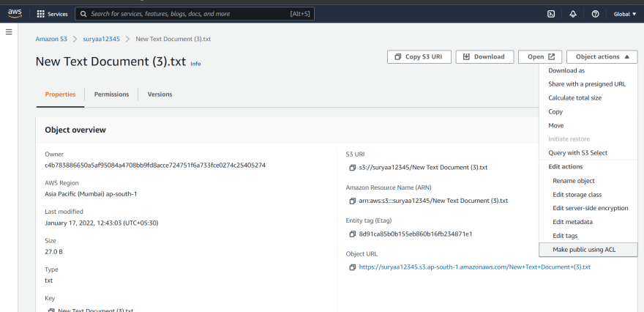Copy the Amazon Resource Name icon
This screenshot has width=644, height=312.
click(352, 201)
